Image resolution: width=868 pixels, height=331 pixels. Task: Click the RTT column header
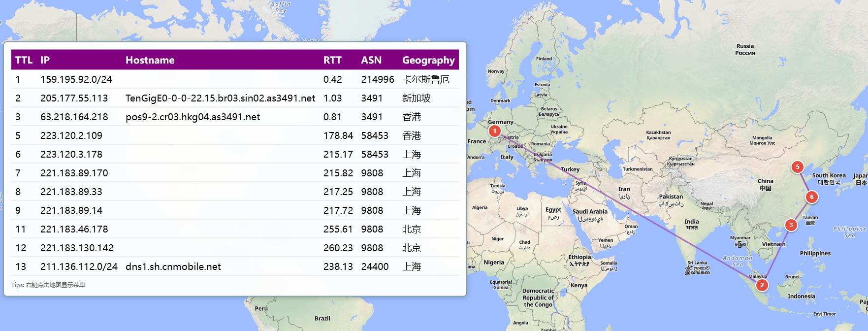pyautogui.click(x=332, y=60)
